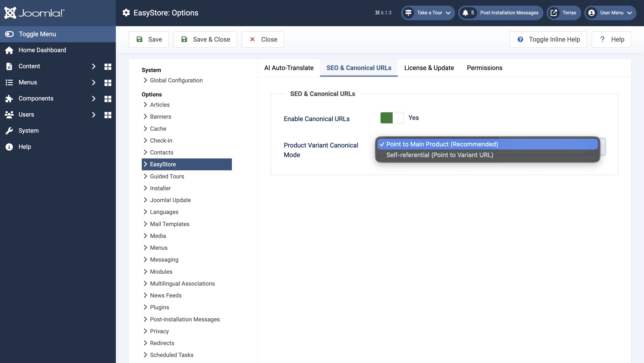The image size is (644, 363).
Task: Click Toggle Inline Help button
Action: pos(548,40)
